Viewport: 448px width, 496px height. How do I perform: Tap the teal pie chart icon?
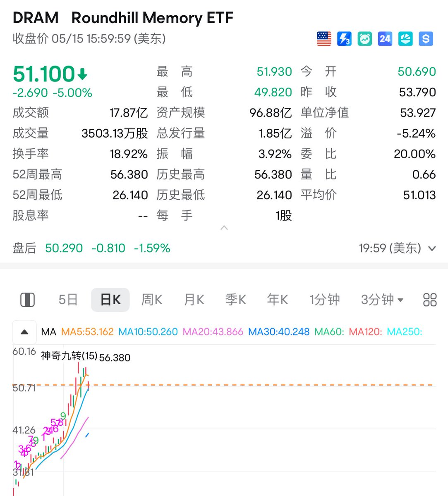point(405,39)
